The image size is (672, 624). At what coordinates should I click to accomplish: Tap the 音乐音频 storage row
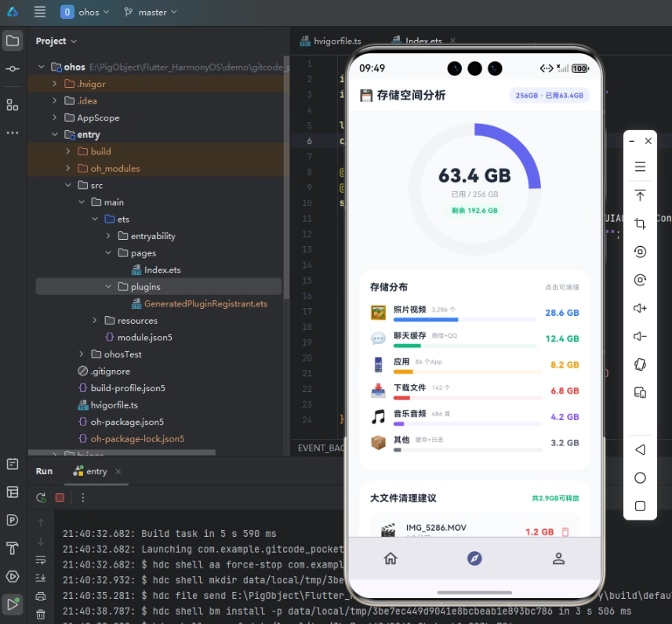tap(474, 416)
